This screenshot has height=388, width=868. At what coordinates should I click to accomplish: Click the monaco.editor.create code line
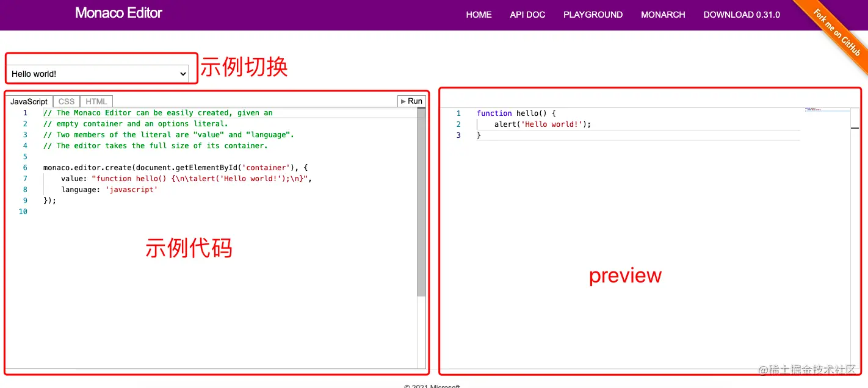pos(176,168)
